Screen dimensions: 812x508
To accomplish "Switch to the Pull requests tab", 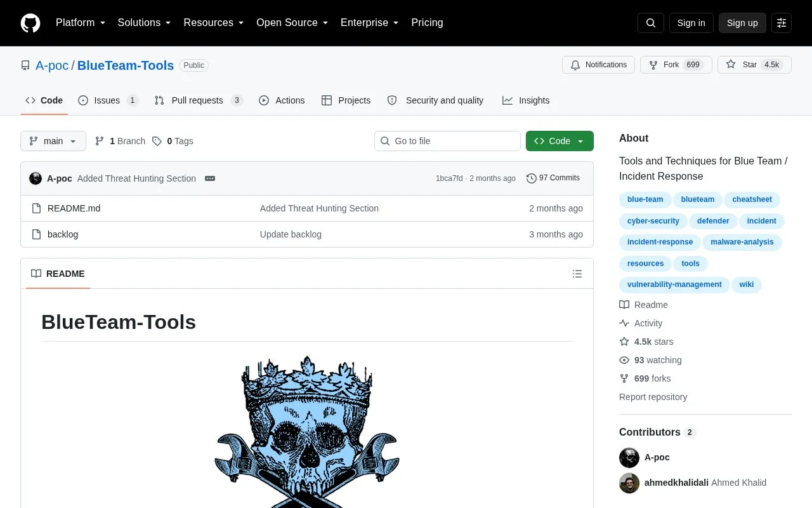I will (x=199, y=100).
